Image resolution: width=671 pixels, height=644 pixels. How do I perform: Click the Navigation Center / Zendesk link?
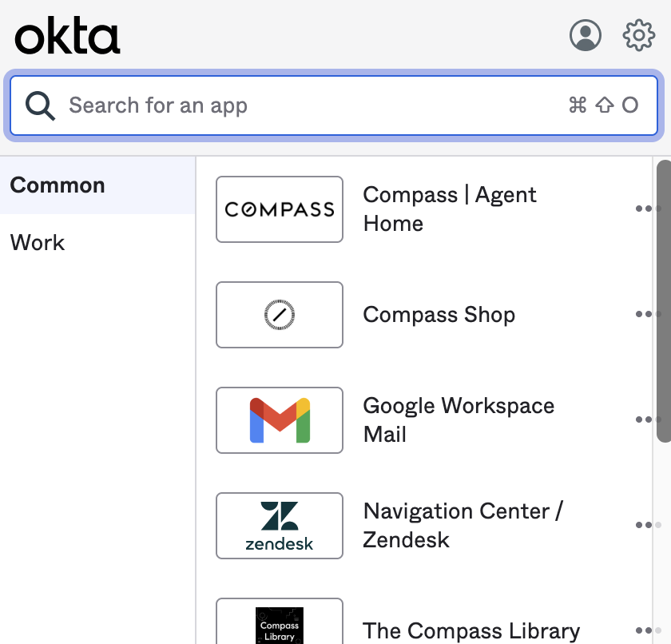pos(463,525)
